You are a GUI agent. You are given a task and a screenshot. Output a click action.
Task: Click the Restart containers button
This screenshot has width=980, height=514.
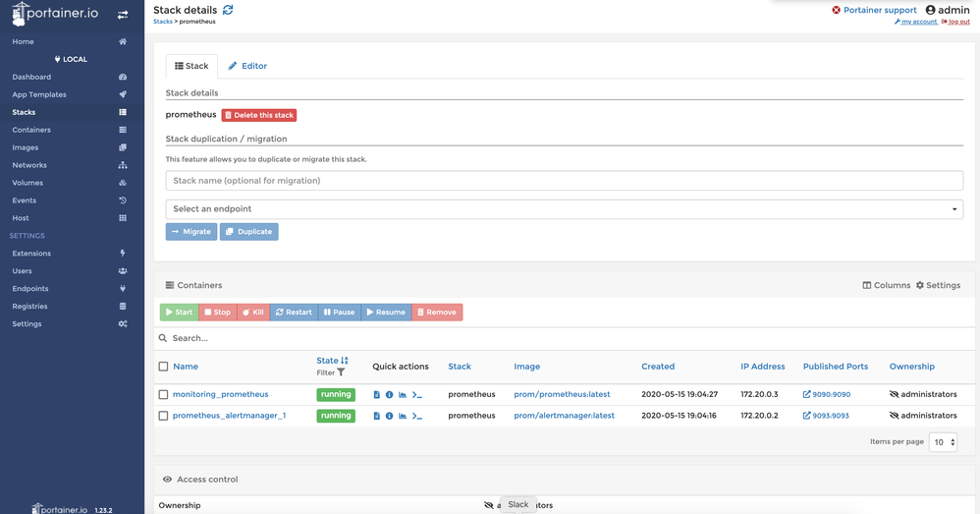[x=294, y=312]
